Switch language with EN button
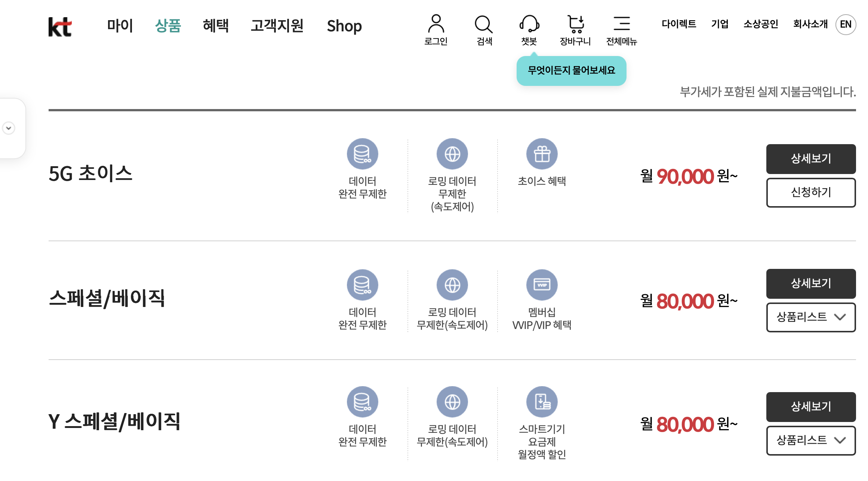This screenshot has width=868, height=481. [846, 24]
